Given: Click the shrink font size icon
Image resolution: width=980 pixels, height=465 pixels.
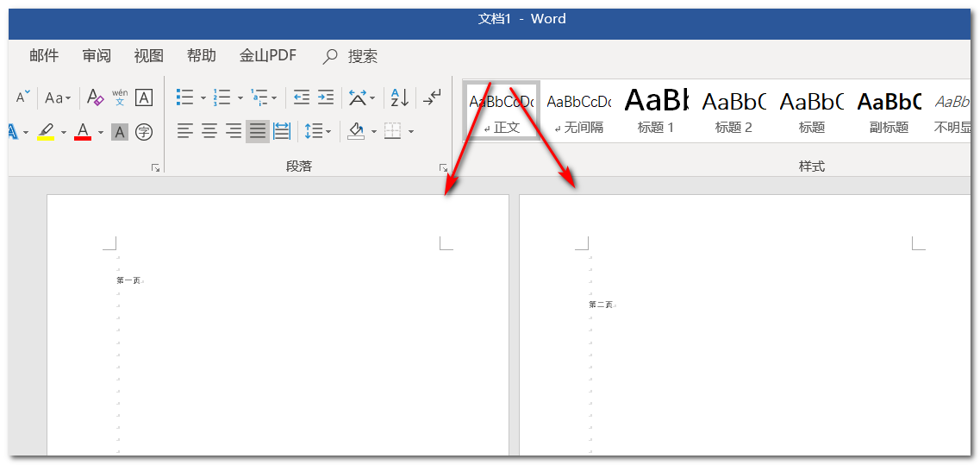Looking at the screenshot, I should click(22, 97).
